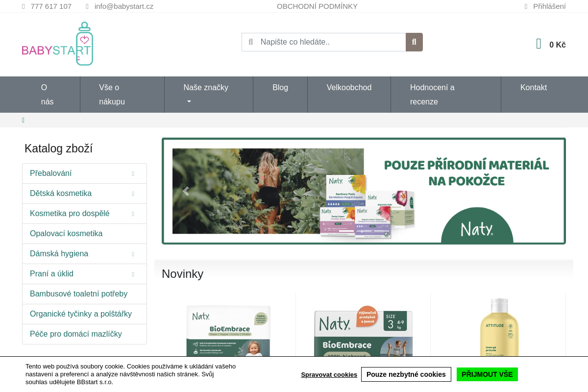Click the home icon in the breadcrumb bar

[x=23, y=120]
